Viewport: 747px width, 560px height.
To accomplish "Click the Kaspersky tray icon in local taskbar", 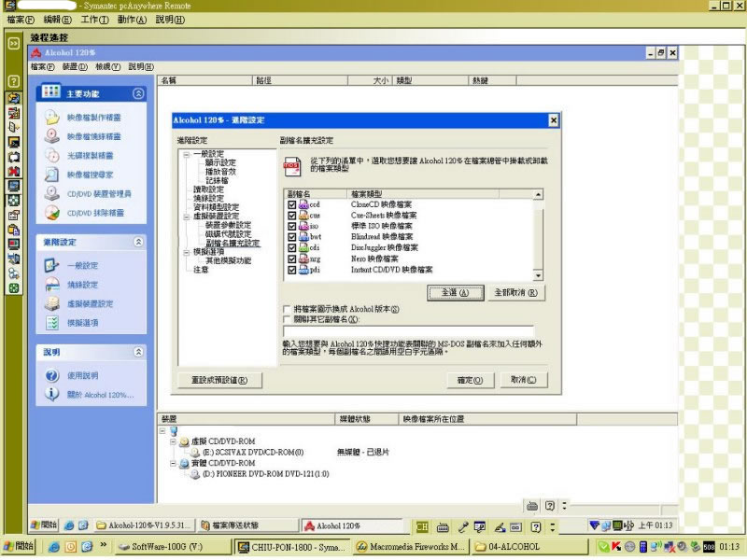I will (x=616, y=547).
